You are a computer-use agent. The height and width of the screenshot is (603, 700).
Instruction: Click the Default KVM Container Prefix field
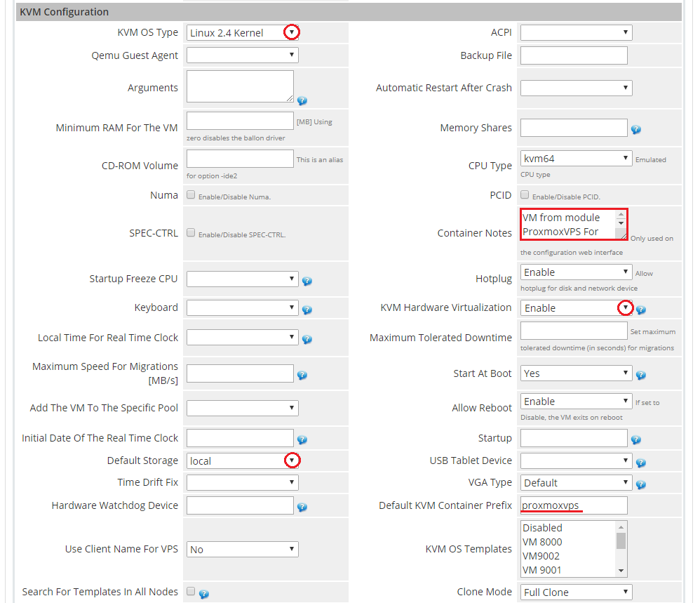(x=574, y=505)
